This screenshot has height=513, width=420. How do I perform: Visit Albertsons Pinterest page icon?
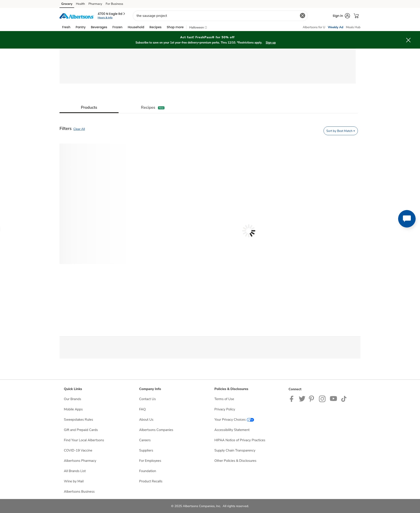pyautogui.click(x=311, y=399)
